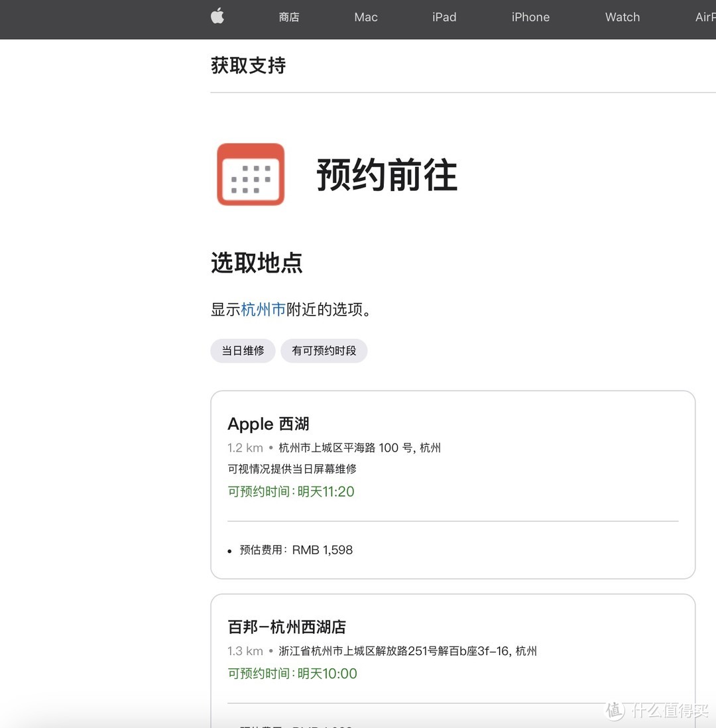Select iPhone in the navigation bar
The image size is (716, 728).
point(530,17)
